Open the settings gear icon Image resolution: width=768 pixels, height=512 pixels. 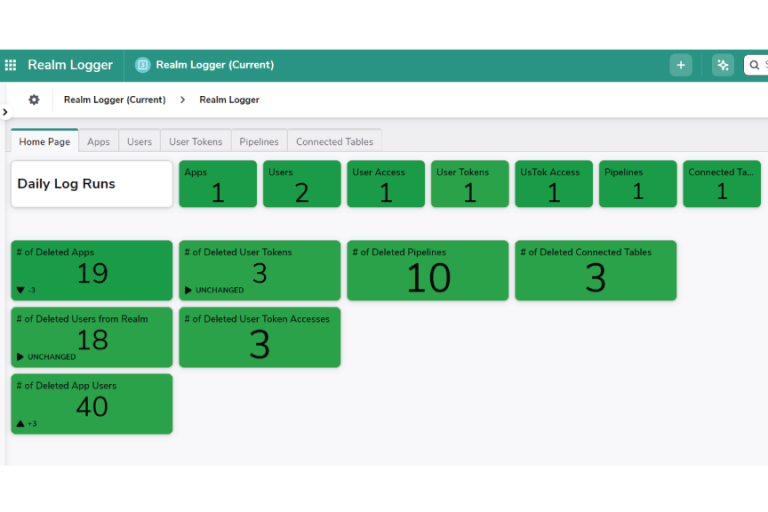coord(34,100)
